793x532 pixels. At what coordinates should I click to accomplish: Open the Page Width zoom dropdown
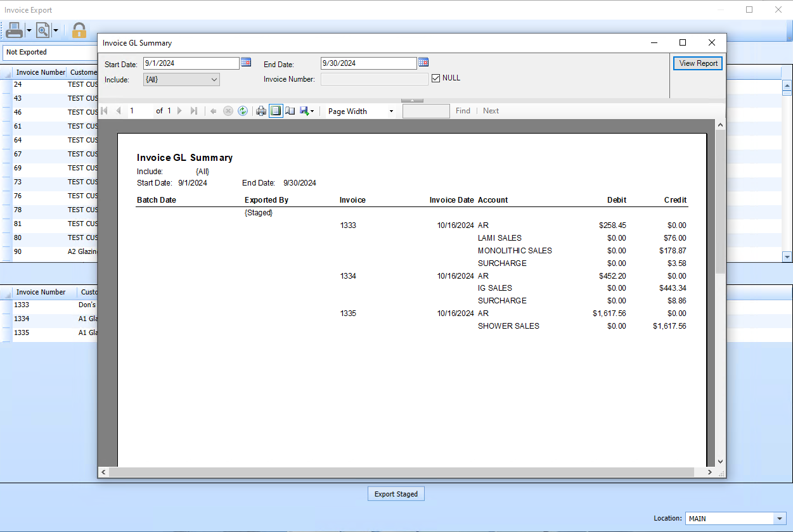pyautogui.click(x=391, y=111)
